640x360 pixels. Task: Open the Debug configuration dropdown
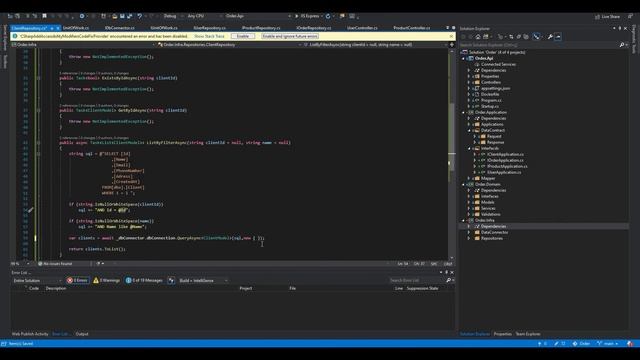coord(173,16)
